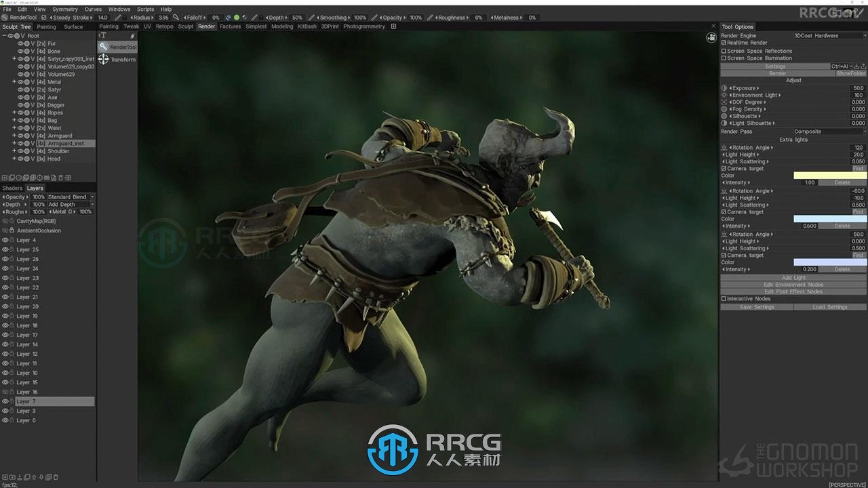This screenshot has height=488, width=868.
Task: Click the ShowFolder button
Action: [851, 73]
